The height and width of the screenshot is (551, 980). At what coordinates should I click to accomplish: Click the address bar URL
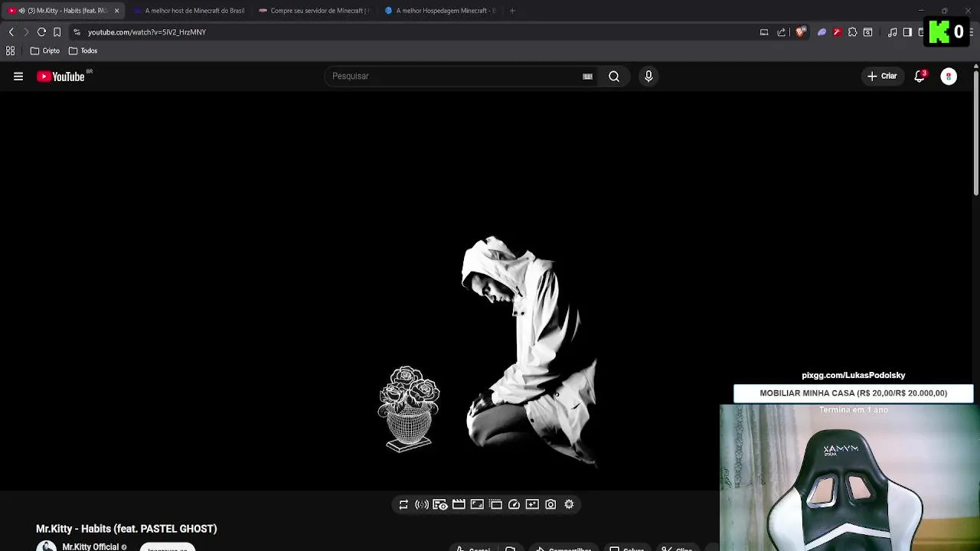(146, 32)
